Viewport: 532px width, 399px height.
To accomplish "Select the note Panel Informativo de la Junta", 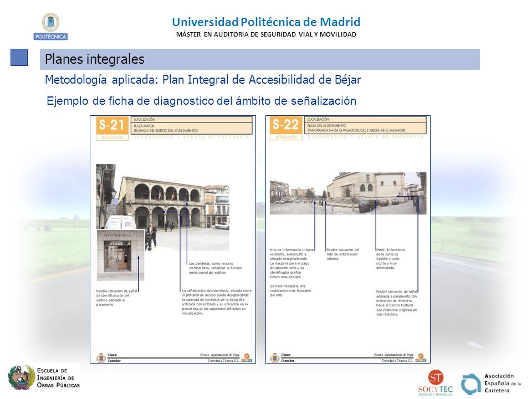I will (x=391, y=259).
